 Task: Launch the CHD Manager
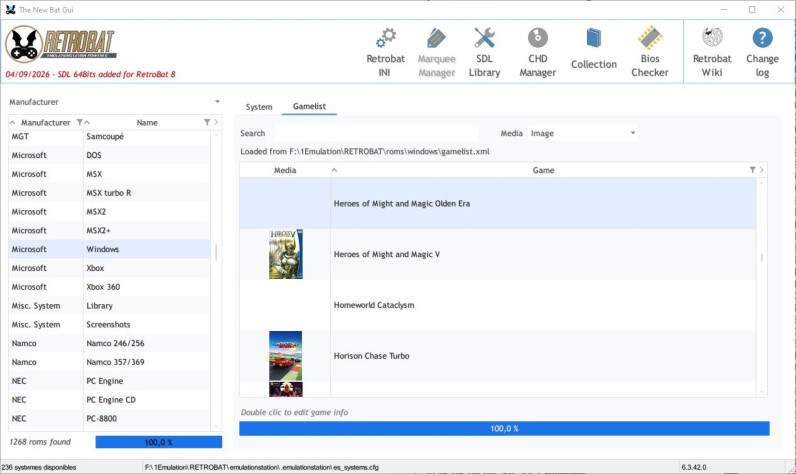[x=538, y=53]
